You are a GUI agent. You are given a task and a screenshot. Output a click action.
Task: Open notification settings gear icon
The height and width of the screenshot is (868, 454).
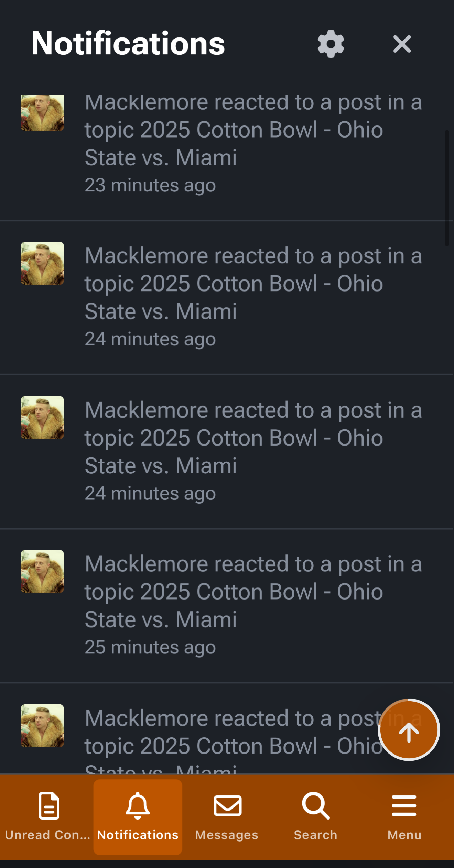331,44
